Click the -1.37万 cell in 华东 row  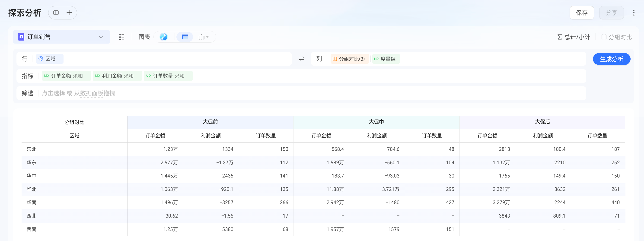[x=224, y=162]
